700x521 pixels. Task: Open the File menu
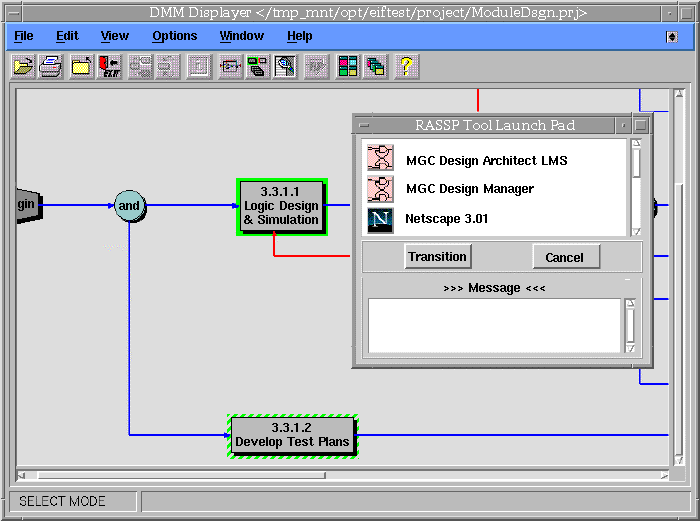(24, 36)
